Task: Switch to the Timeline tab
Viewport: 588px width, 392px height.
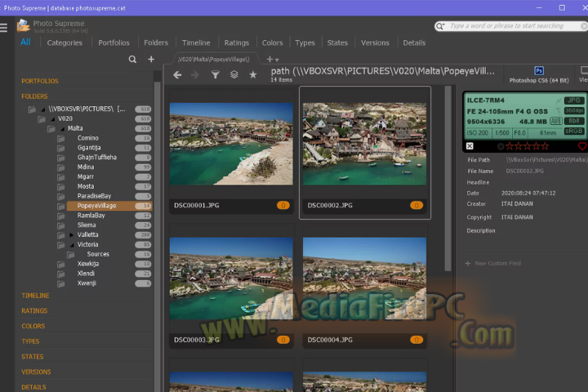Action: 196,42
